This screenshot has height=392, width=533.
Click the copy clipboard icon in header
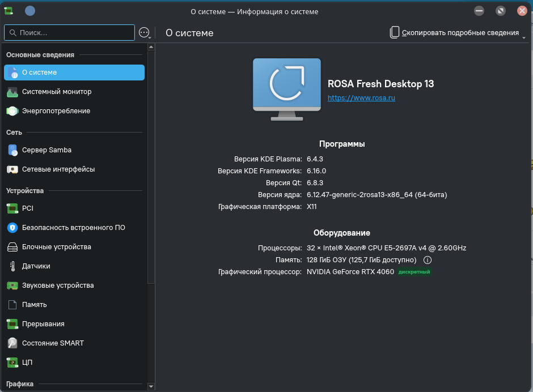(x=394, y=33)
